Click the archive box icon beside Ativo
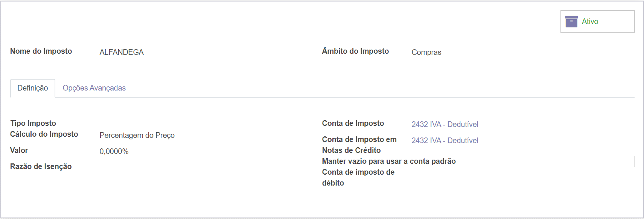Image resolution: width=644 pixels, height=219 pixels. (571, 21)
